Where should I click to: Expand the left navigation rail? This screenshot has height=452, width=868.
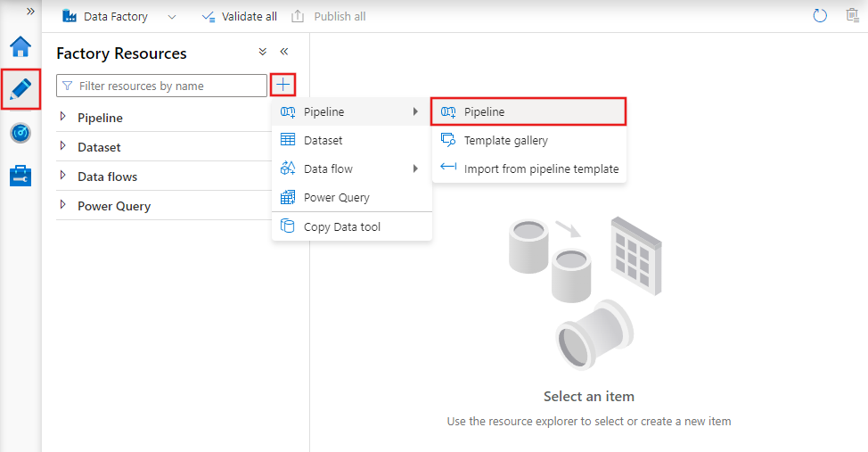point(30,11)
